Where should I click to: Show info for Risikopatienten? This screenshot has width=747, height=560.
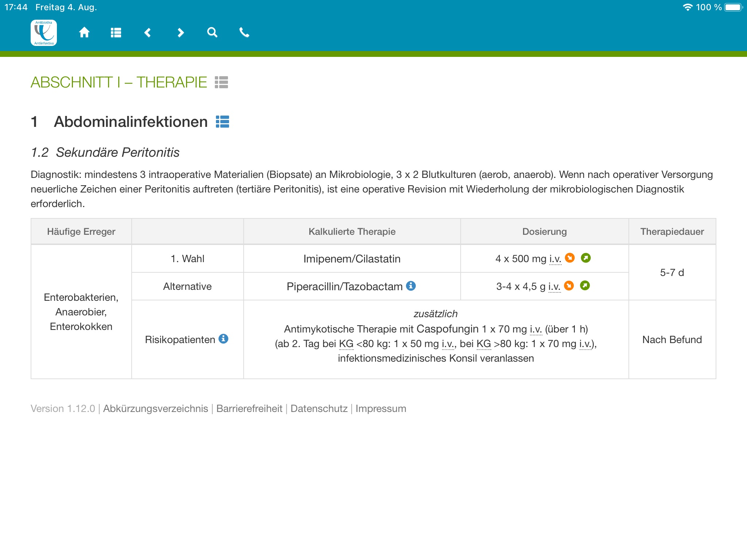tap(224, 339)
